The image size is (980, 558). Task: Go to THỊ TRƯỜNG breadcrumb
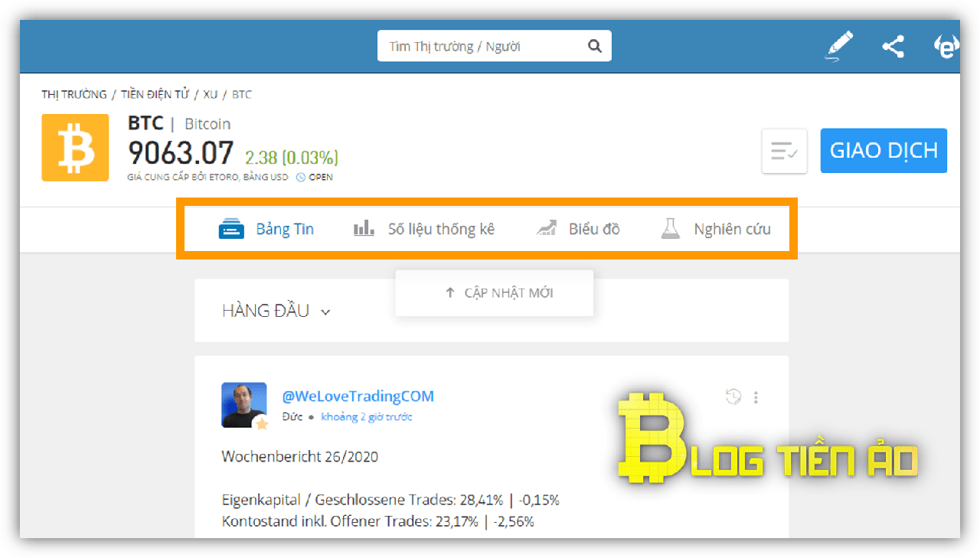74,94
